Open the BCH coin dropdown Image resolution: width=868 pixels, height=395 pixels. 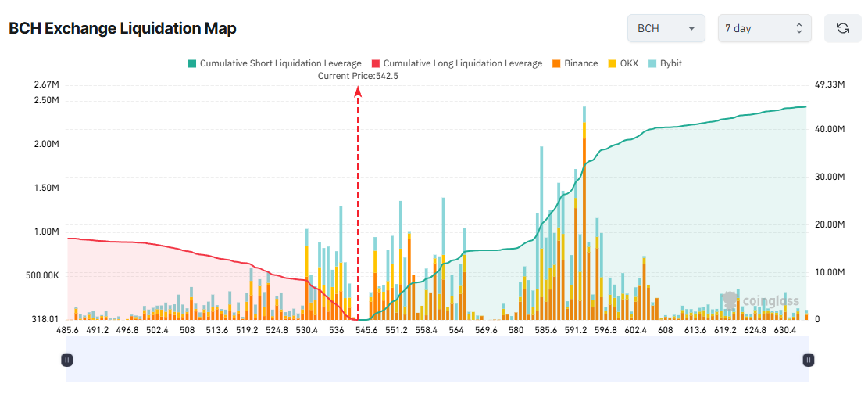coord(666,28)
